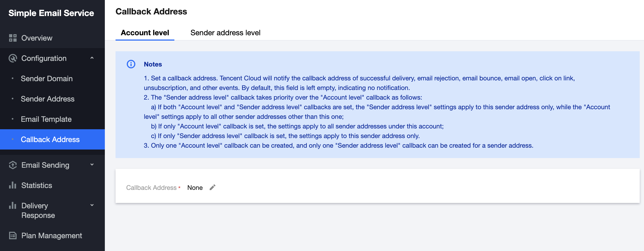644x251 pixels.
Task: Click the Delivery Response chart icon
Action: [13, 206]
